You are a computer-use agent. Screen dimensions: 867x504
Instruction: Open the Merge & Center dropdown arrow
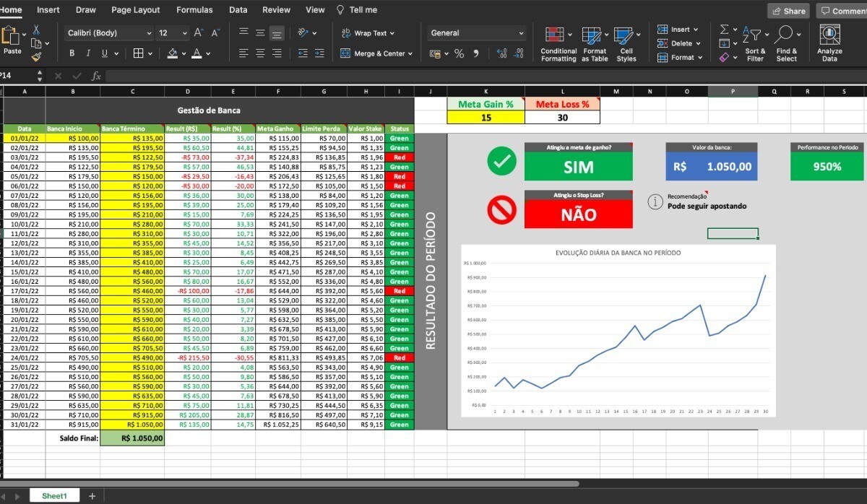pyautogui.click(x=410, y=53)
